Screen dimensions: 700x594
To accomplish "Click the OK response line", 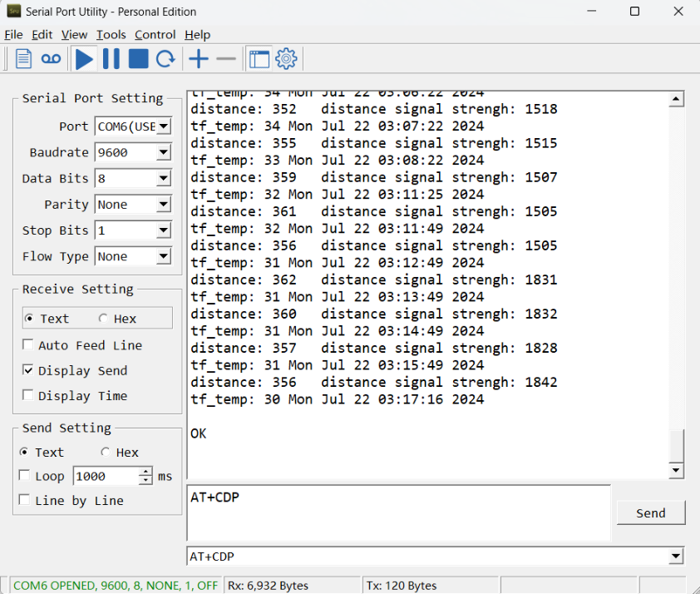I will pos(199,433).
